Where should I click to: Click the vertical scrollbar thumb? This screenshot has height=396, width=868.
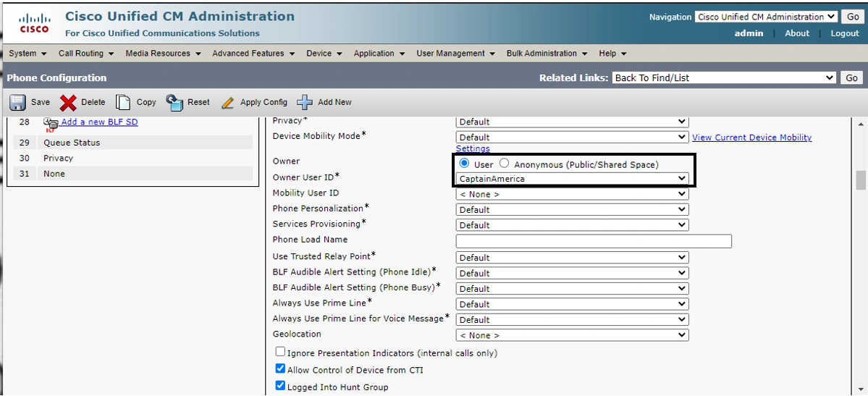click(861, 180)
